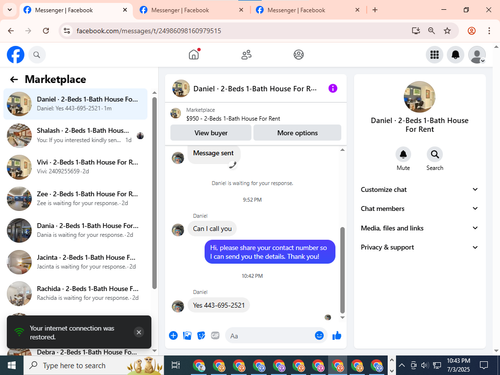The width and height of the screenshot is (500, 375).
Task: Choose a GIF icon in composer
Action: 215,335
